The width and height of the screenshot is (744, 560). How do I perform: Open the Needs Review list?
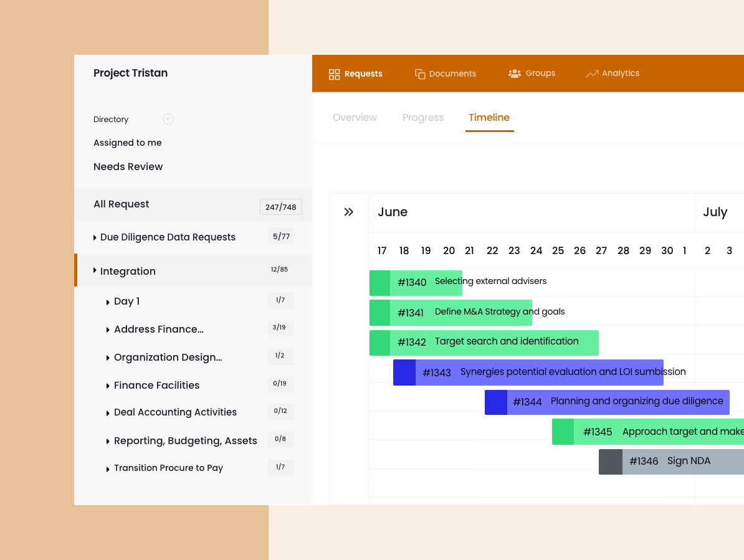(128, 167)
